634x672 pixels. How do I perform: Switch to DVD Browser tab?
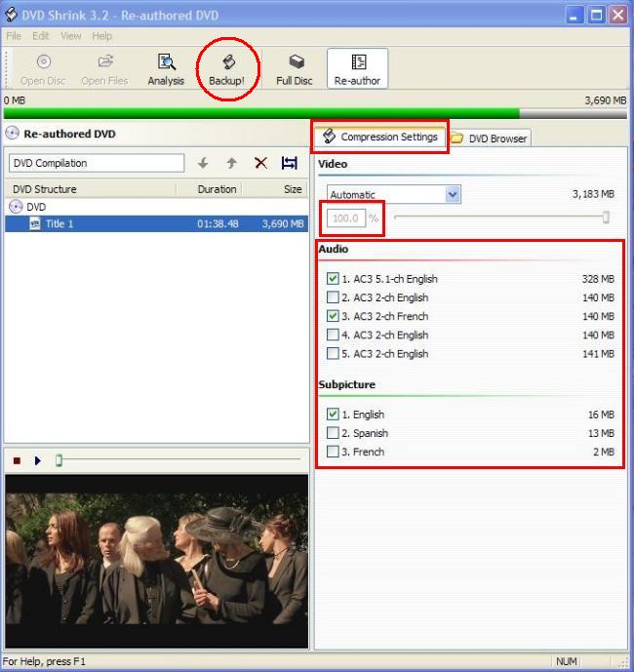pyautogui.click(x=490, y=138)
